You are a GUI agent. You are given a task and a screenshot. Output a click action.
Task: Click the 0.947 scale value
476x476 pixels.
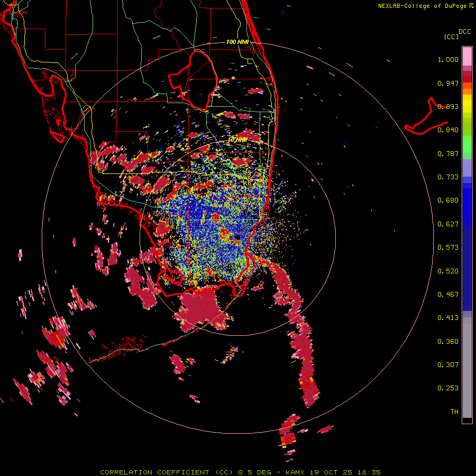448,83
